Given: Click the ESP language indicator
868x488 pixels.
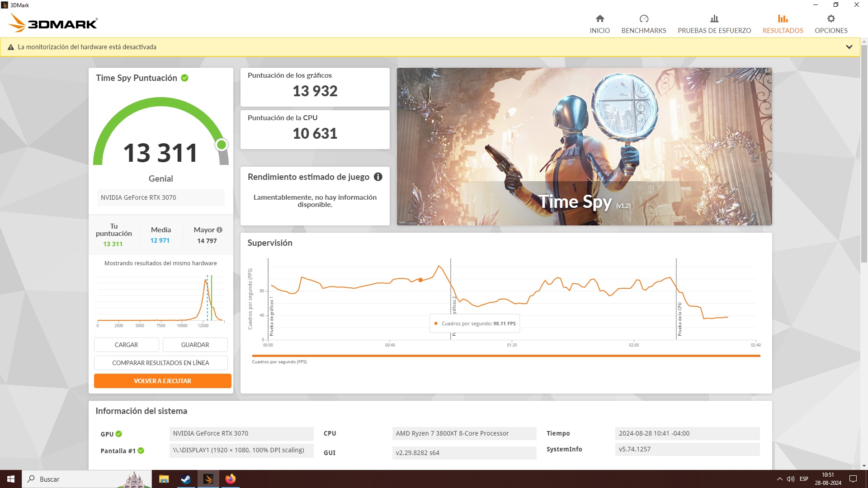Looking at the screenshot, I should tap(804, 479).
